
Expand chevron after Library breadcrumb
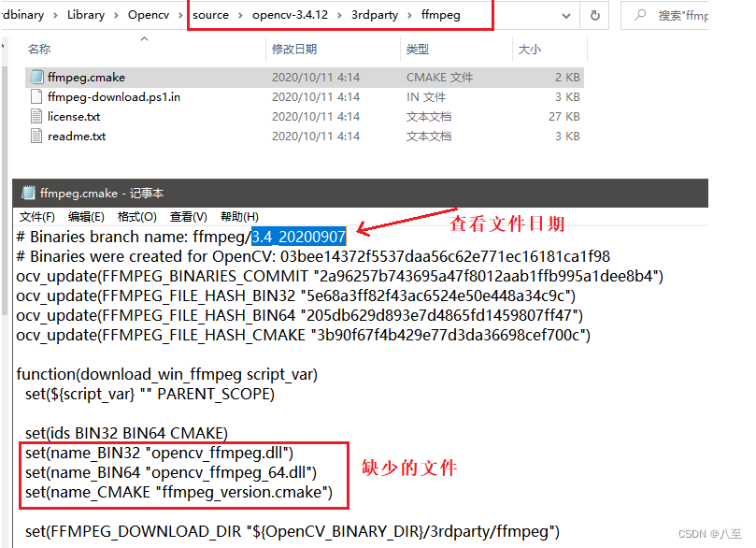tap(116, 16)
